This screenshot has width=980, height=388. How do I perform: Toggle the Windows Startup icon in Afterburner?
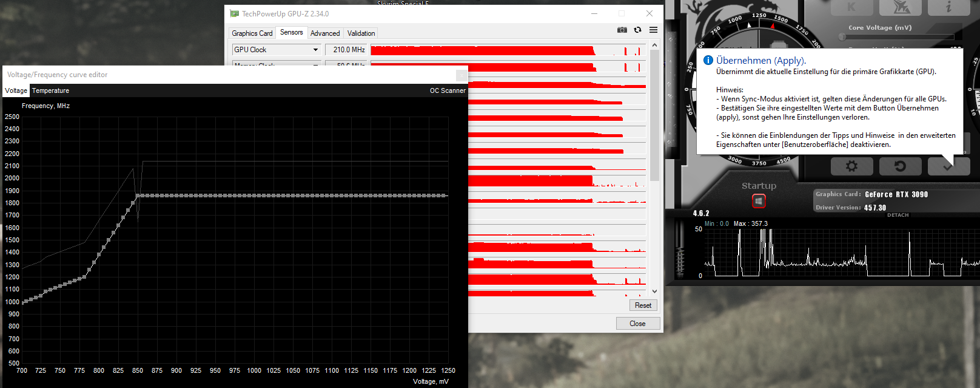(759, 201)
